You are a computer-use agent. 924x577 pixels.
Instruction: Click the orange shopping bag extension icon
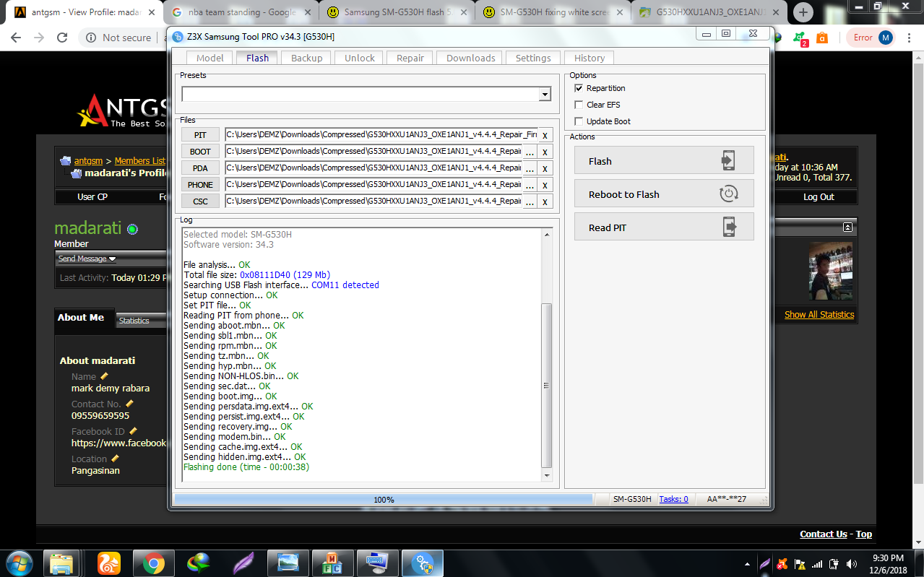click(821, 38)
